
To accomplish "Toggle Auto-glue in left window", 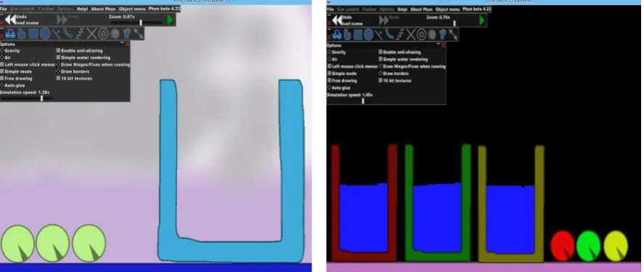I will click(x=1, y=85).
